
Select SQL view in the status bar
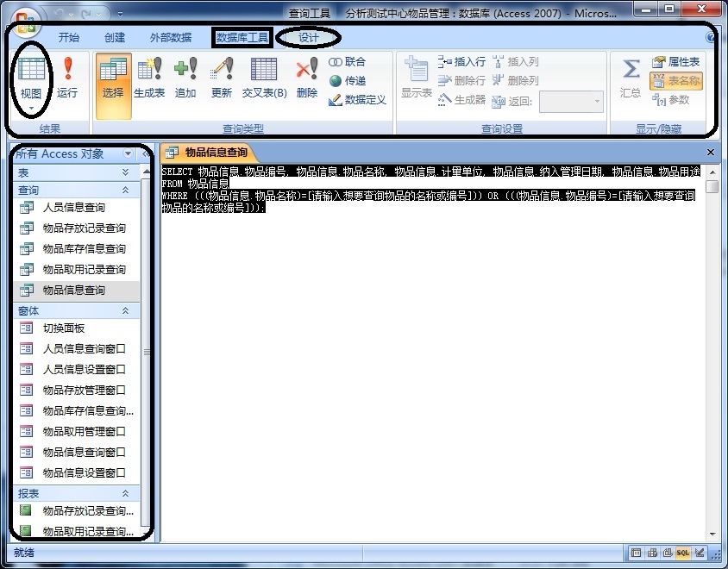coord(683,553)
